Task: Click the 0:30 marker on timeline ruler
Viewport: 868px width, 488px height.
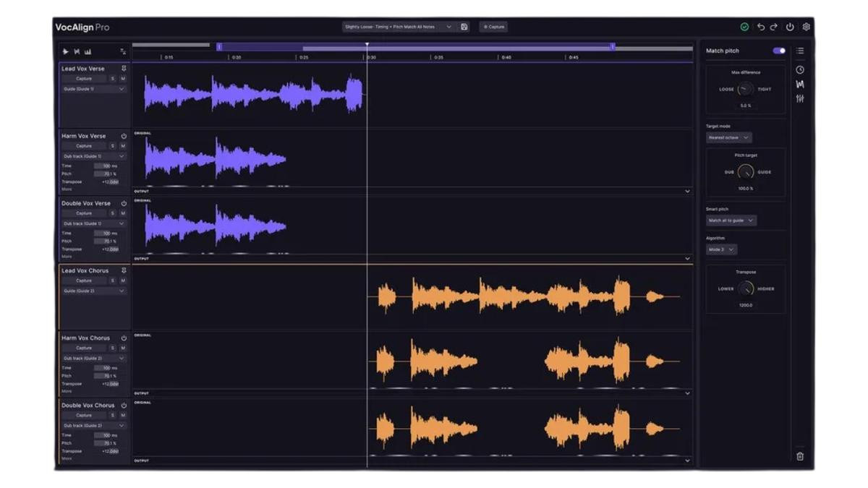Action: pos(371,57)
